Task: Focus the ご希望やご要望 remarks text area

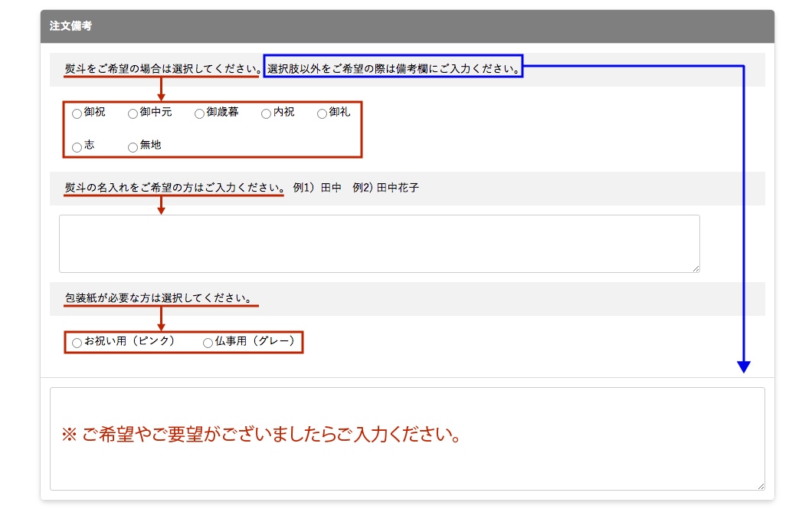Action: (407, 439)
